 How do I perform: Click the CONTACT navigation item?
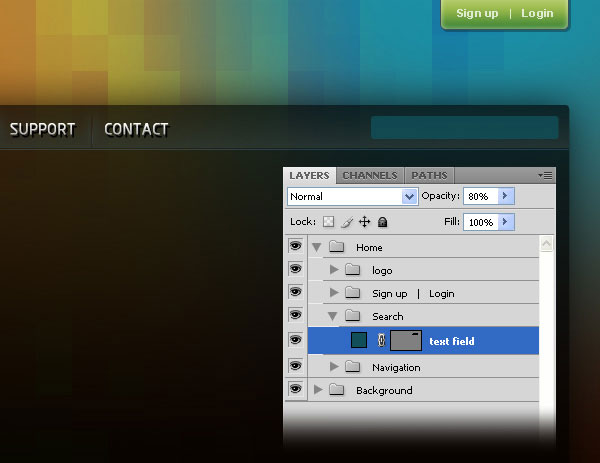click(x=136, y=129)
